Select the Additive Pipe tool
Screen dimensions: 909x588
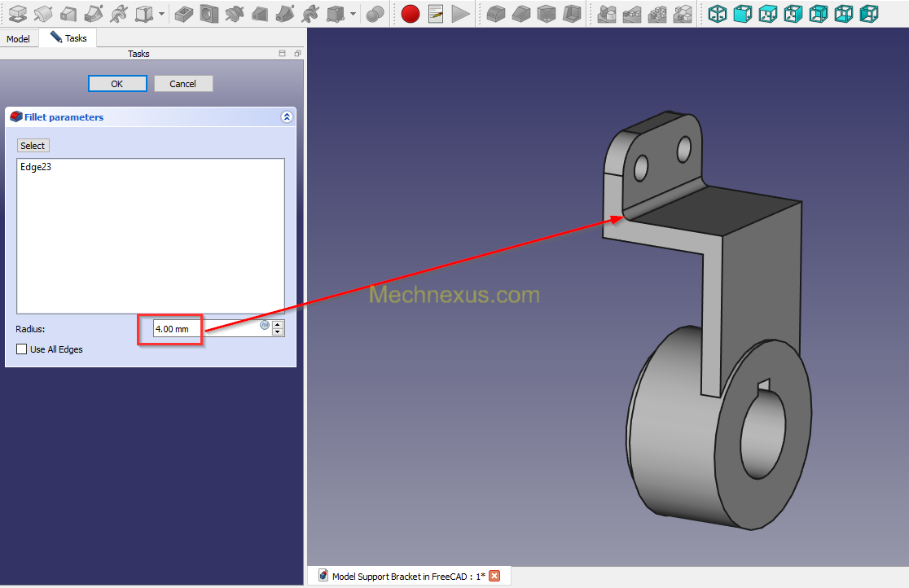tap(94, 13)
